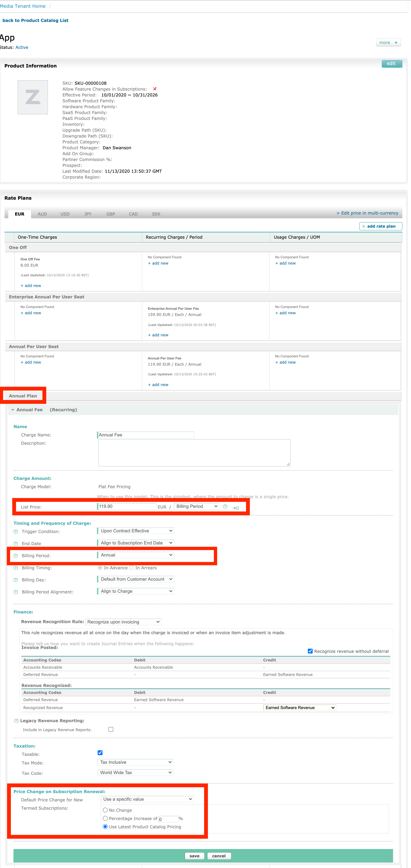Open End Date alignment dropdown
The height and width of the screenshot is (868, 411).
136,543
